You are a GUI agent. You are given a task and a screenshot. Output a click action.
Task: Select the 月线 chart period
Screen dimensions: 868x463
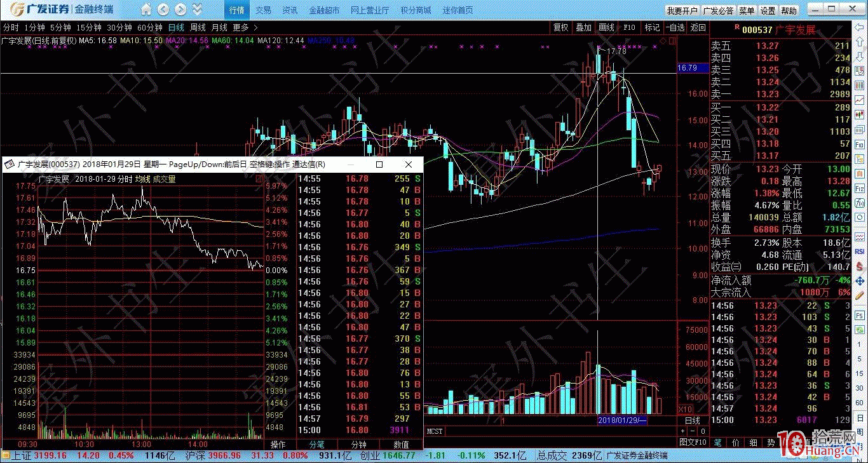point(219,28)
